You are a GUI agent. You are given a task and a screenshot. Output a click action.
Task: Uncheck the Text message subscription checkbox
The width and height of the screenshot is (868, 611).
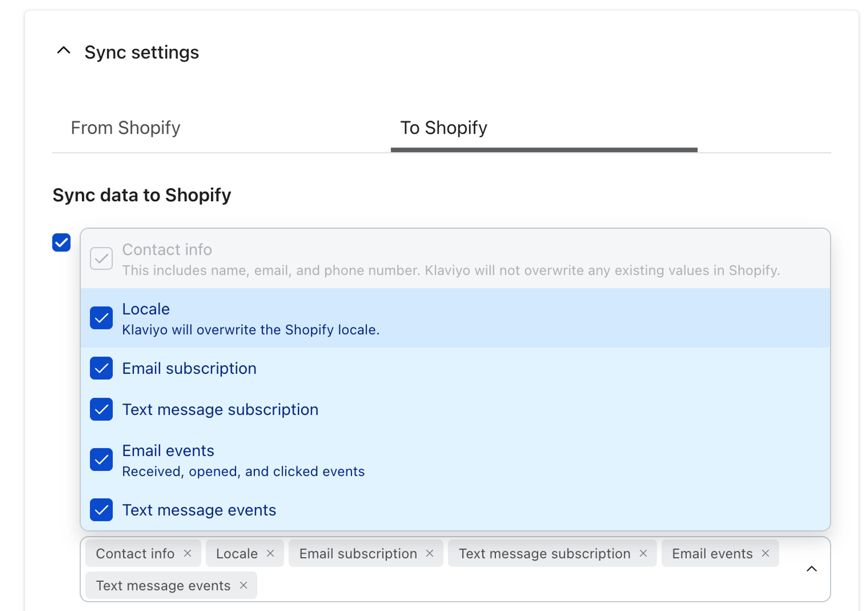click(101, 409)
